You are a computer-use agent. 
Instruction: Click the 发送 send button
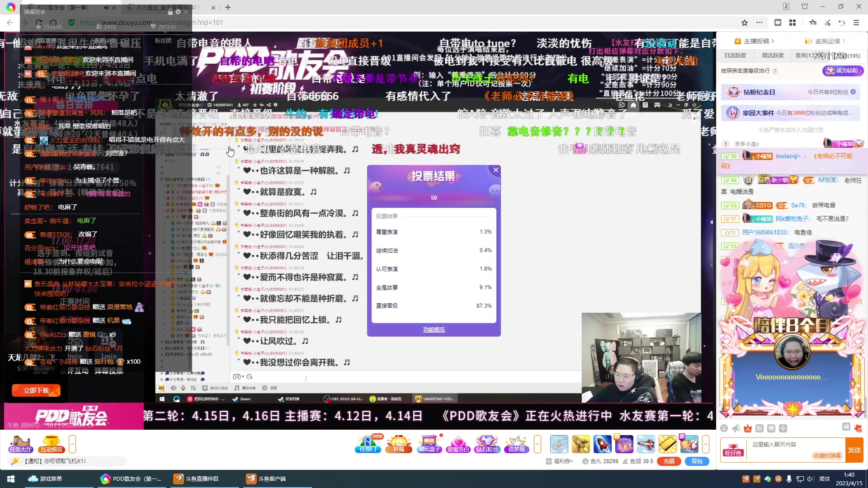tap(854, 450)
